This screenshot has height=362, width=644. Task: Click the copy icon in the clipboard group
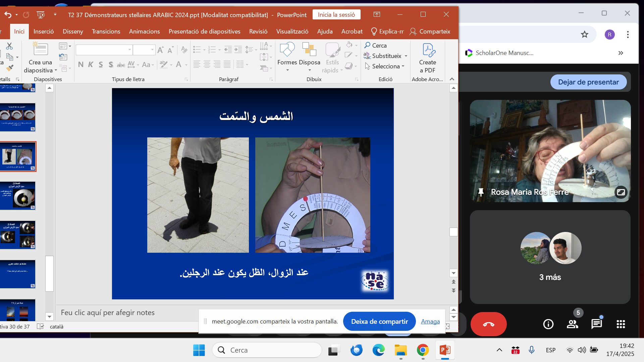[10, 57]
